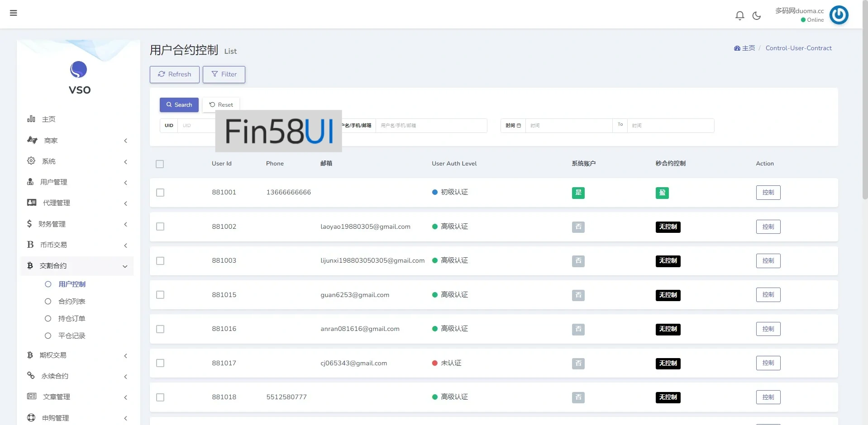Toggle dark mode moon icon
The height and width of the screenshot is (425, 868).
point(756,16)
